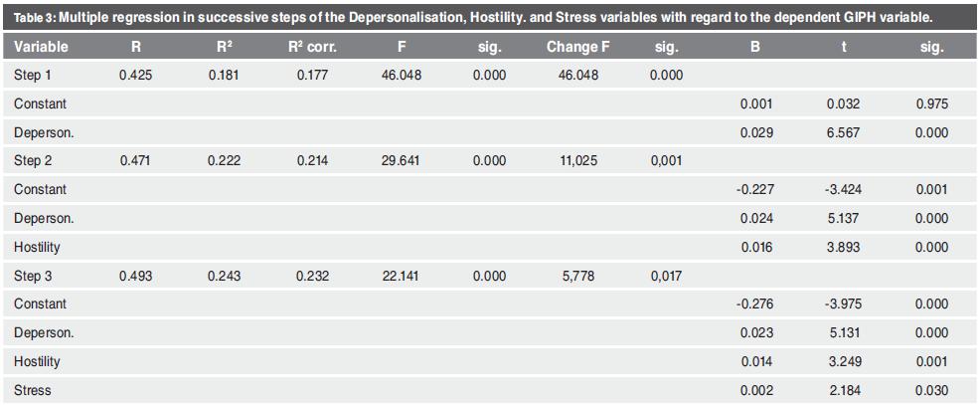
Task: Select the t value 6.567
Action: click(x=843, y=132)
